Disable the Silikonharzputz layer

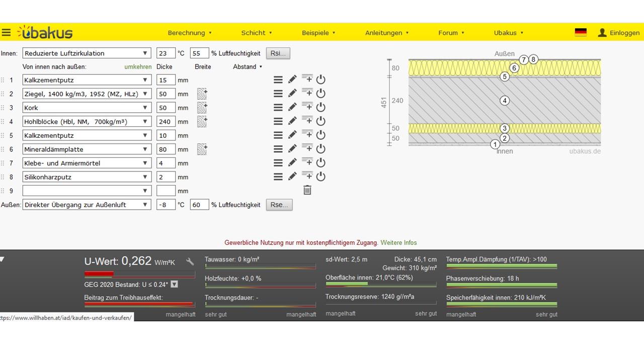coord(321,177)
